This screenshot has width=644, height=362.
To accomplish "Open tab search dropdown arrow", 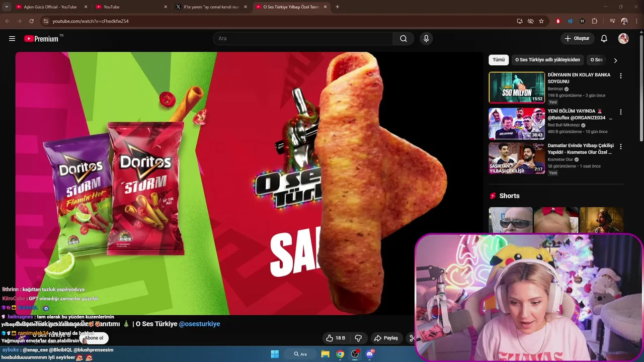I will point(7,7).
